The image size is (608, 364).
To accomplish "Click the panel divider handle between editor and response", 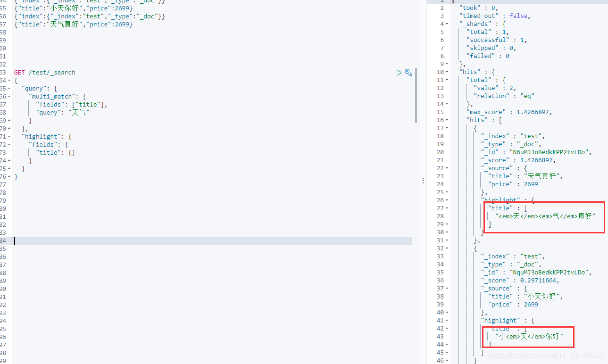I will [423, 181].
